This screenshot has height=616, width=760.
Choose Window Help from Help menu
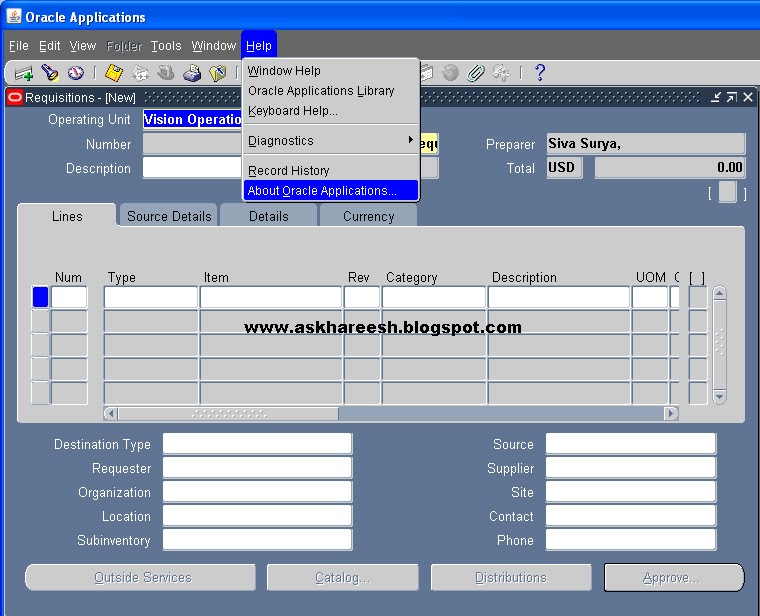coord(331,71)
